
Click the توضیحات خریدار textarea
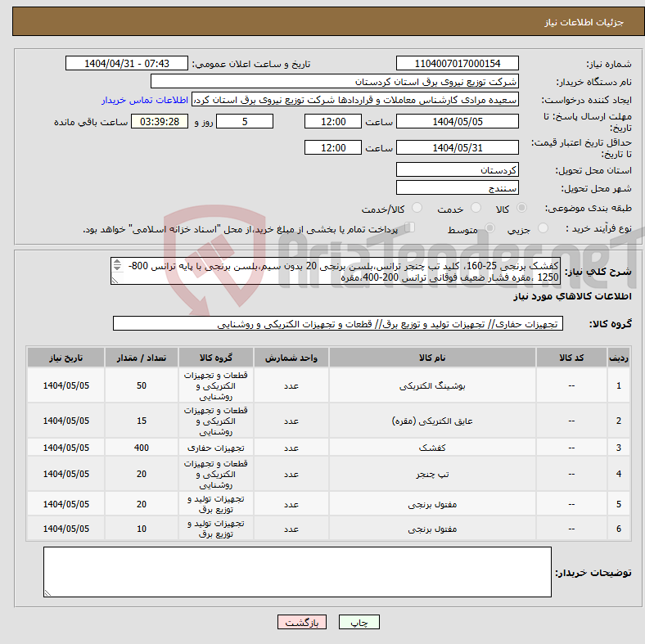(297, 572)
